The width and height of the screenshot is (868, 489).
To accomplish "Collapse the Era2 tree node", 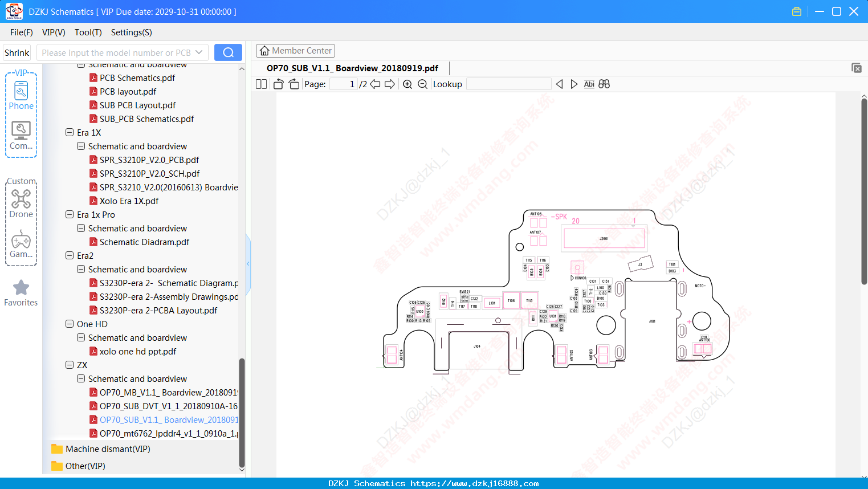I will 70,256.
